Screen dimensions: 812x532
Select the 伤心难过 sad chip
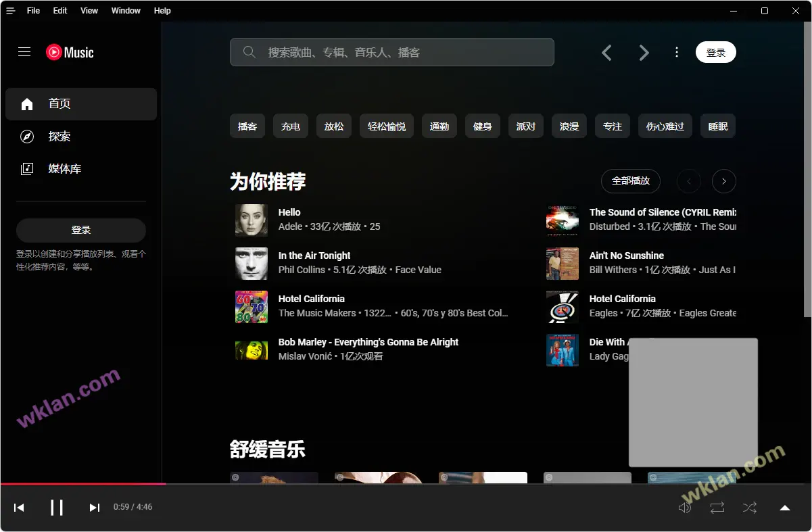click(665, 126)
